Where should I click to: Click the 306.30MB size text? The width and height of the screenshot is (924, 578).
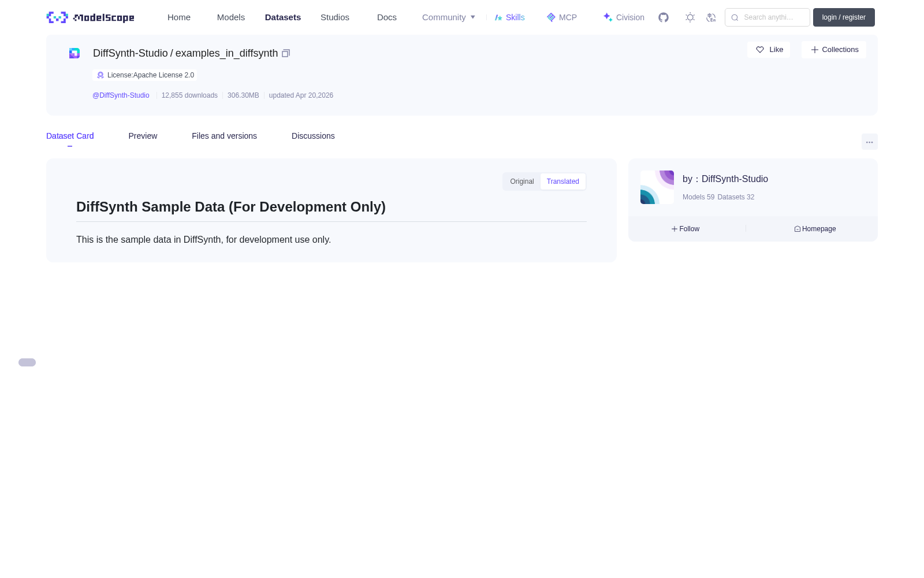[243, 95]
